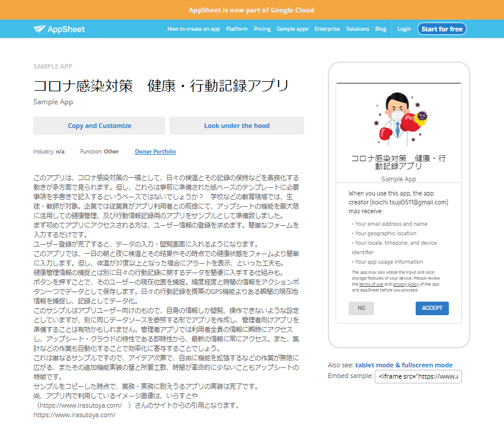Click Copy and Customize button
The image size is (504, 429).
[x=100, y=126]
